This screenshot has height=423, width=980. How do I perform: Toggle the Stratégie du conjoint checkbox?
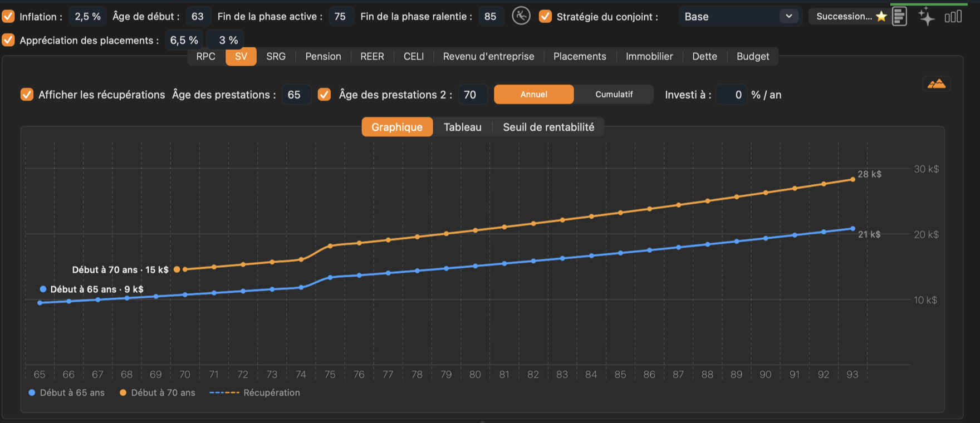546,16
